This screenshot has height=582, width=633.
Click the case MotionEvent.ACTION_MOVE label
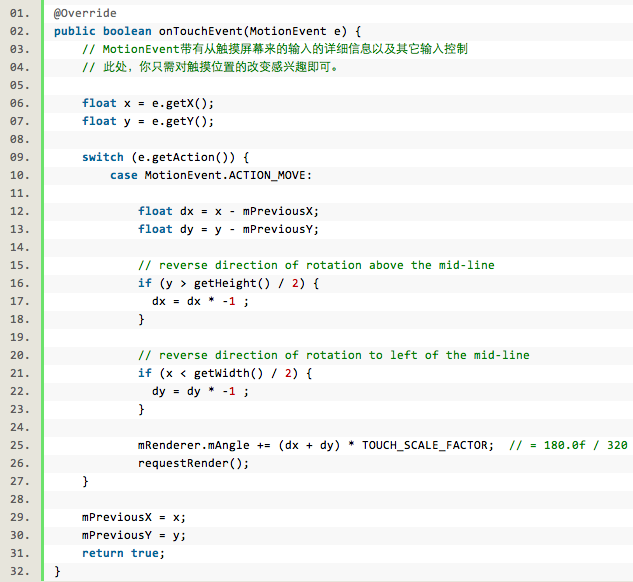211,175
